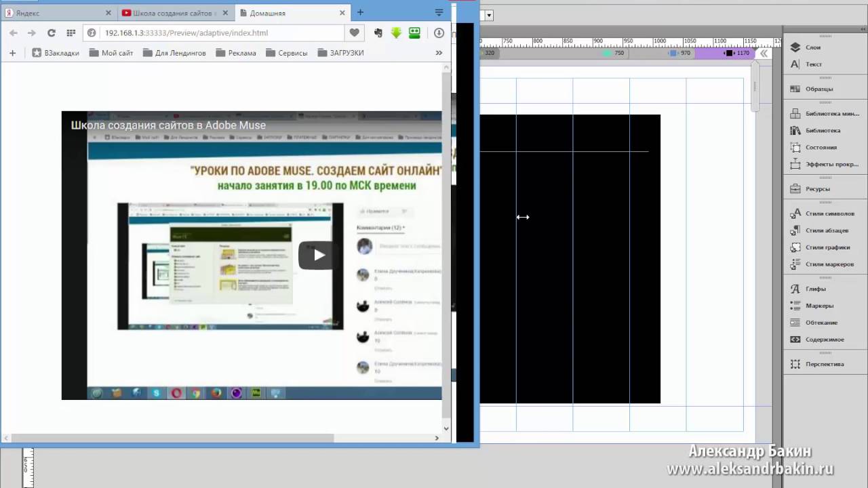
Task: Open the Стили графики panel
Action: [820, 247]
